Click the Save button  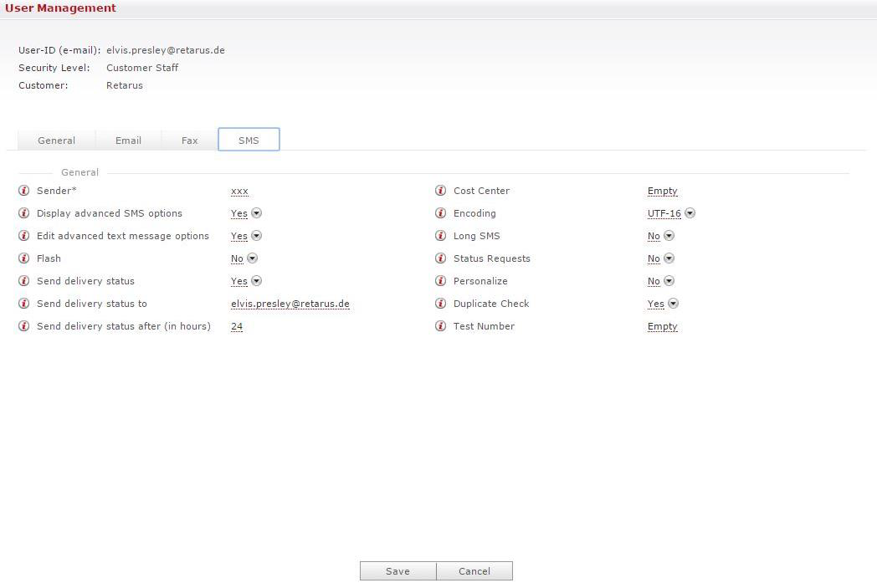click(x=397, y=571)
